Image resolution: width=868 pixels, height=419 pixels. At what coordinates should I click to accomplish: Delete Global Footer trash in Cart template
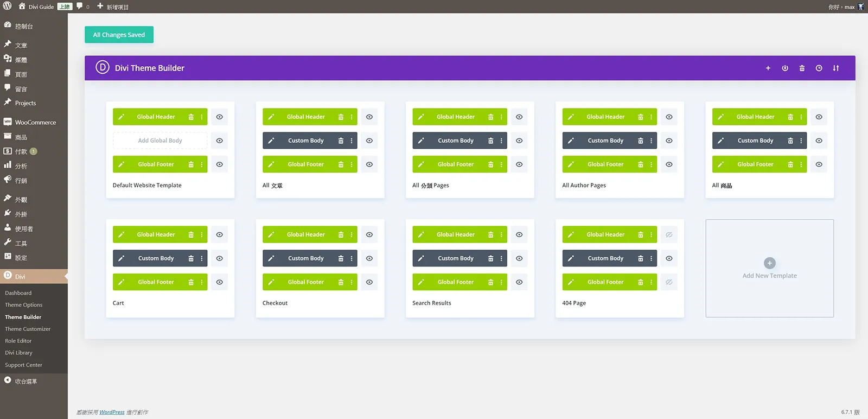[x=191, y=282]
